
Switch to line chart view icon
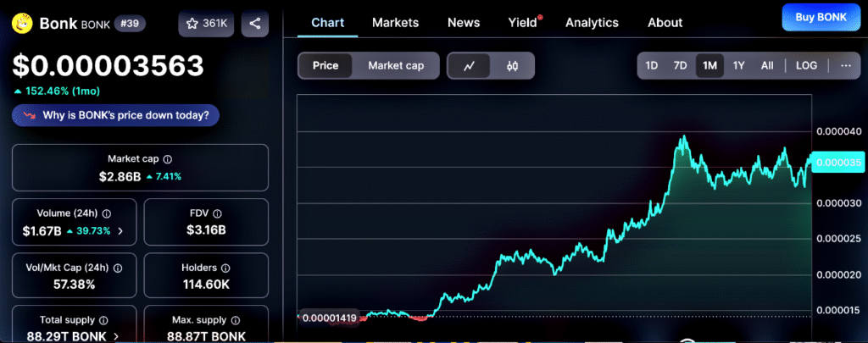(469, 65)
